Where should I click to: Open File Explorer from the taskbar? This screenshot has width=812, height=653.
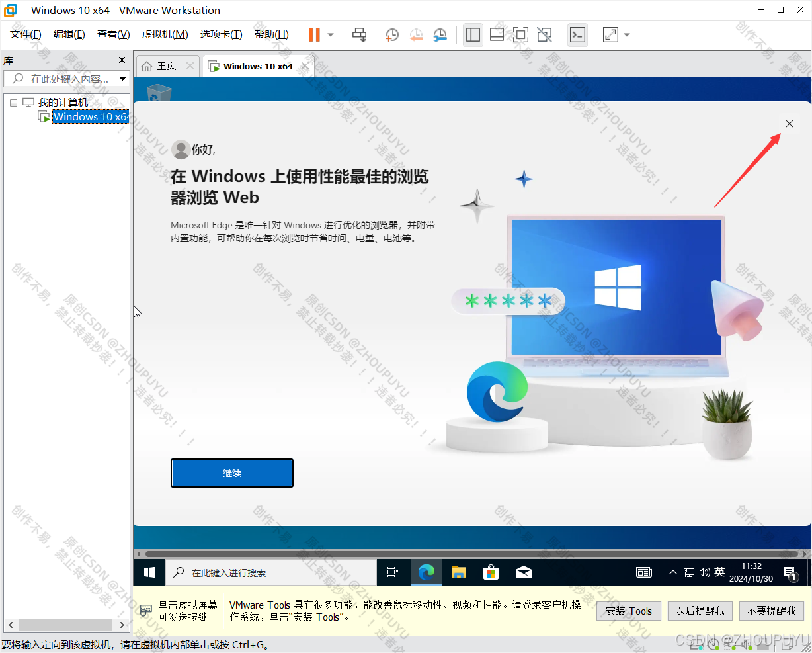point(459,572)
